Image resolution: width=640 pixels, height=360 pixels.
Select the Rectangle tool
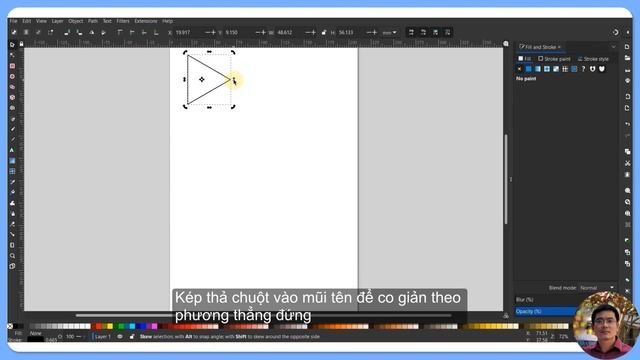pyautogui.click(x=12, y=66)
